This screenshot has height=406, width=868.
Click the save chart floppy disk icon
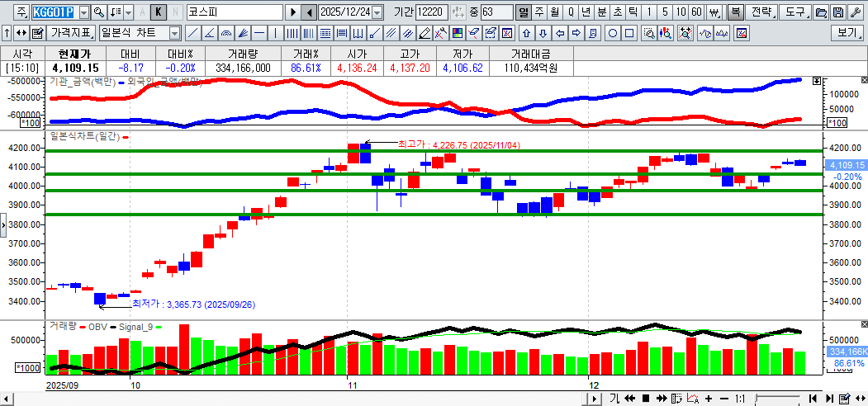coord(837,12)
